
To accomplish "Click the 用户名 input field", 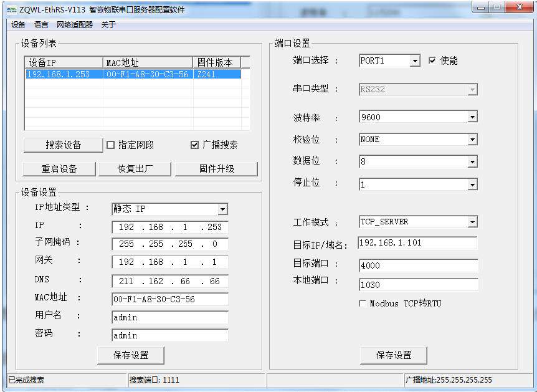I will [x=170, y=317].
